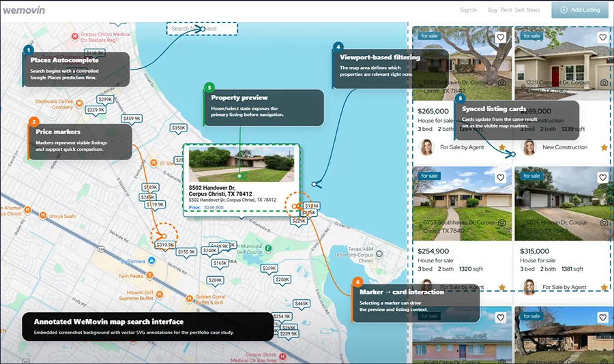Open agent avatar on the $265,000 listing

pyautogui.click(x=426, y=147)
